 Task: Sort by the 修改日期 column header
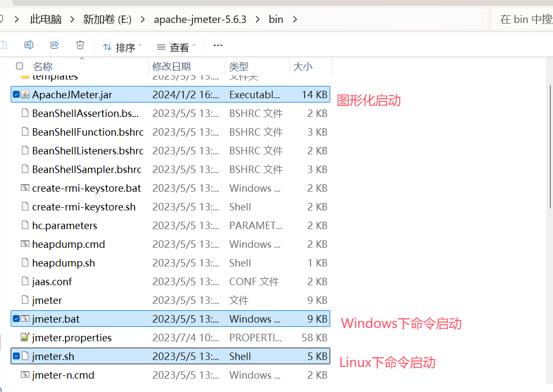click(x=172, y=66)
